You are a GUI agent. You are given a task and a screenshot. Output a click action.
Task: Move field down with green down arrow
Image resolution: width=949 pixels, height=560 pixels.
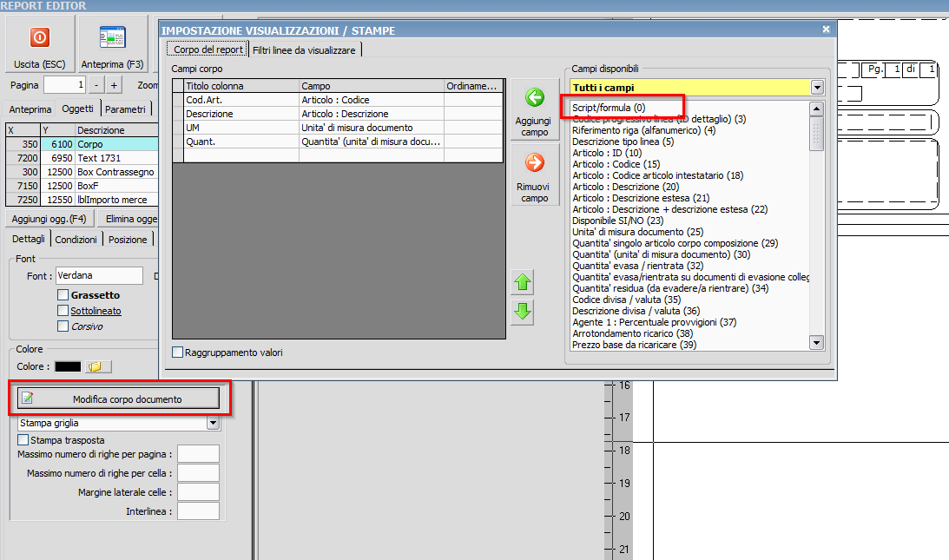(523, 313)
